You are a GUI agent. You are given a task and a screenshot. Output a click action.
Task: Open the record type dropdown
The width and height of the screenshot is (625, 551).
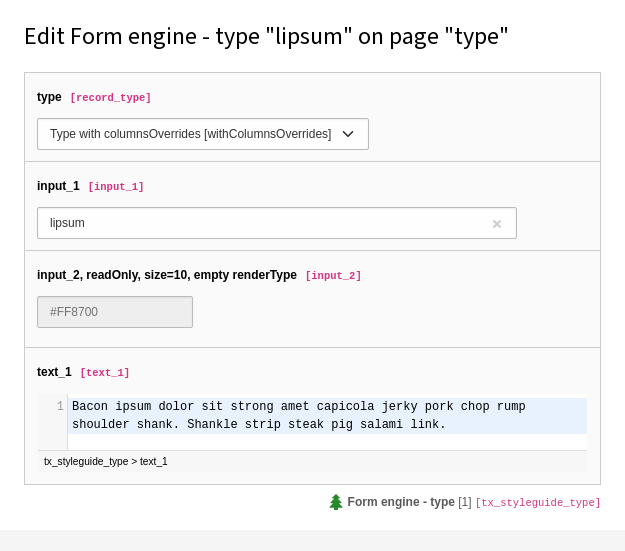[x=202, y=134]
